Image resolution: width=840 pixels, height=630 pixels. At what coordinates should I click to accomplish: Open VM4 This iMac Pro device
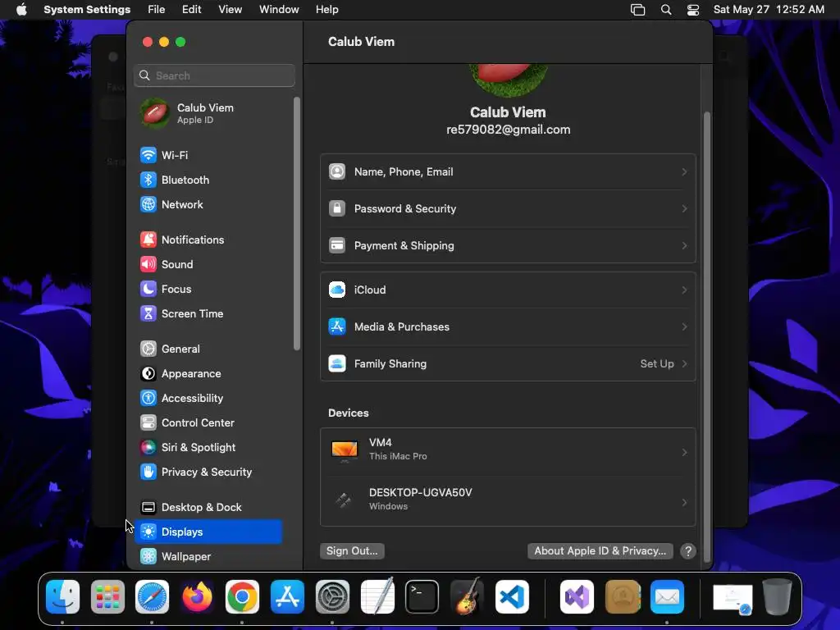point(508,453)
